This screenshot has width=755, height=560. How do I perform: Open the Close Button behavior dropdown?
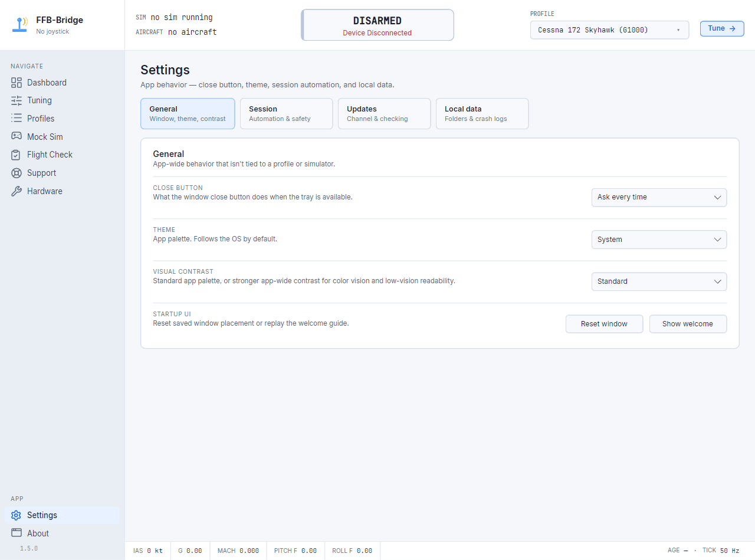[x=659, y=197]
